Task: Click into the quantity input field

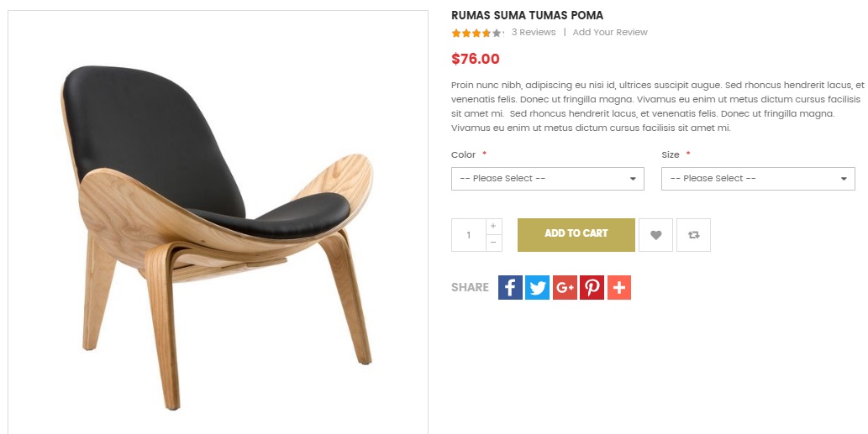Action: point(468,235)
